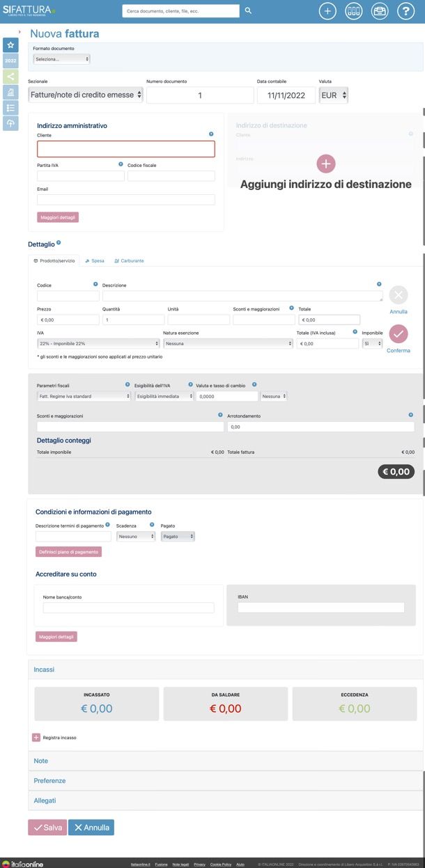Click the help question mark header icon
The width and height of the screenshot is (425, 868).
(405, 11)
